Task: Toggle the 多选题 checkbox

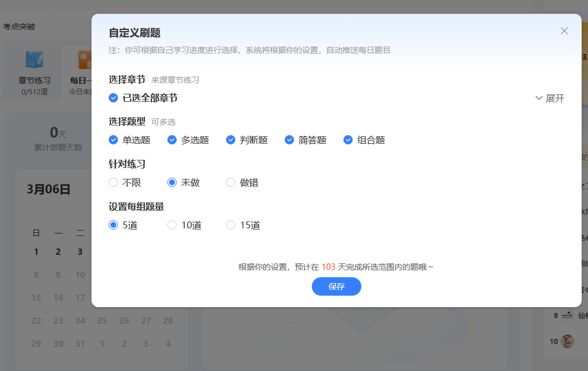Action: coord(172,140)
